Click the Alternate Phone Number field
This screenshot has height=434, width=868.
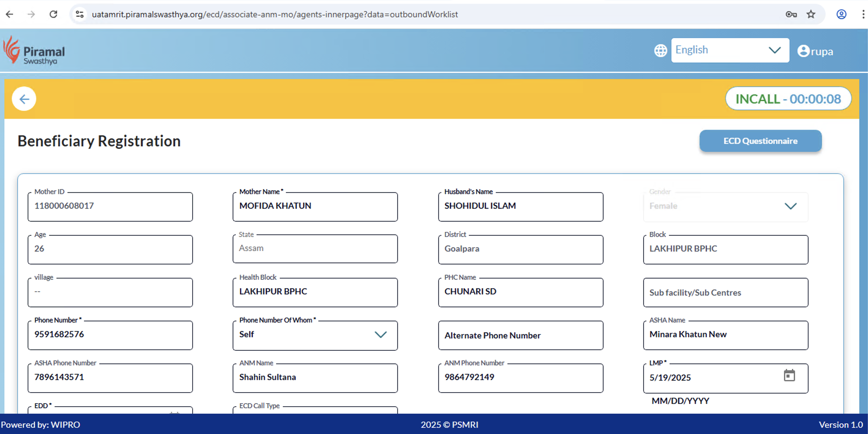point(521,335)
